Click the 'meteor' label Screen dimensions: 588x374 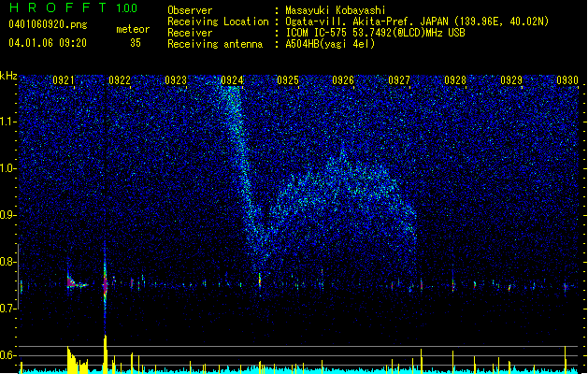(133, 29)
